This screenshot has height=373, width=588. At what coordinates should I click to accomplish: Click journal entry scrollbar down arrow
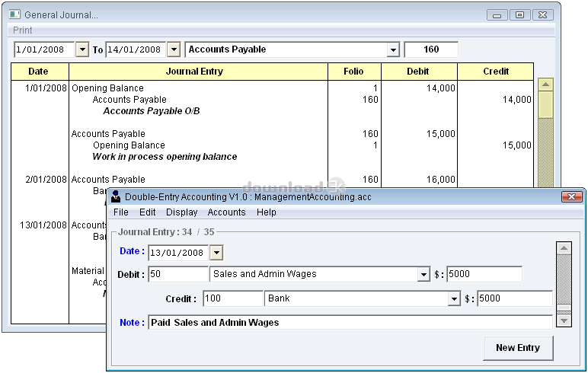pyautogui.click(x=564, y=320)
